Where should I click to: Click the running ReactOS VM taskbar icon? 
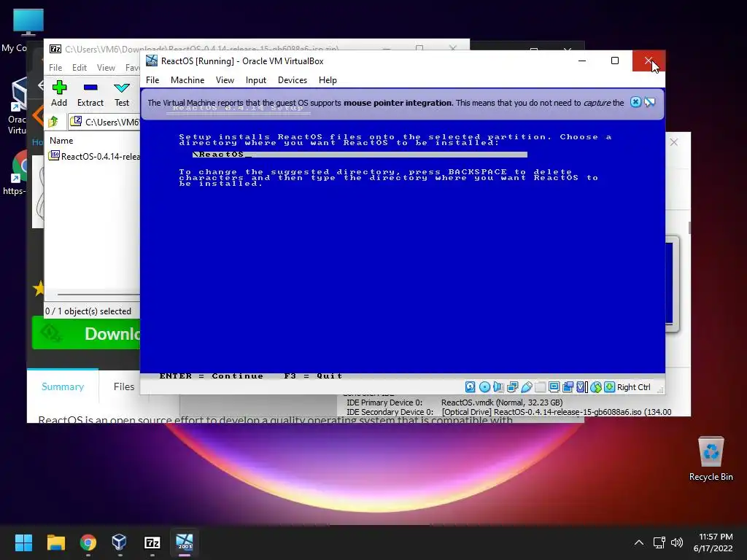pyautogui.click(x=185, y=542)
